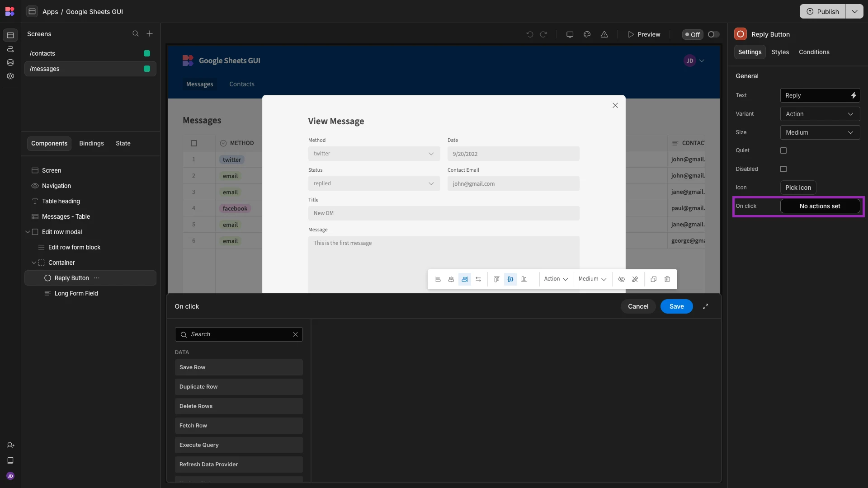Open the Medium dropdown in floating toolbar
Viewport: 868px width, 488px height.
[x=592, y=279]
